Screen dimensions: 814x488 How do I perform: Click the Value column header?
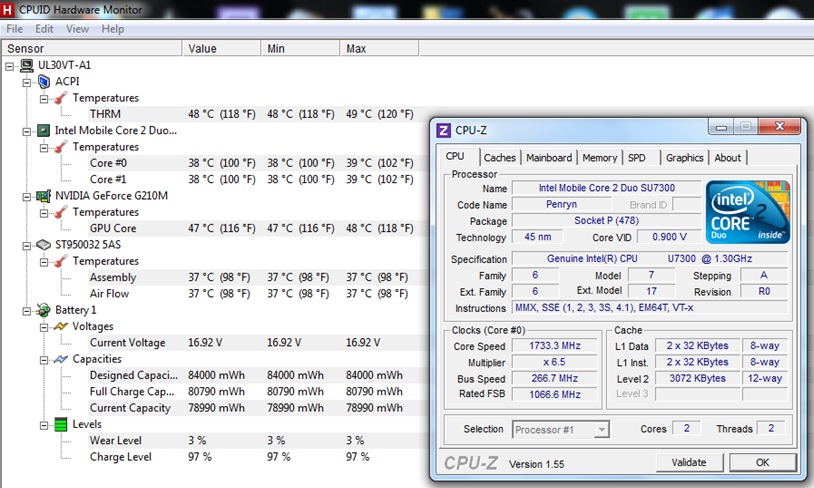(x=222, y=48)
